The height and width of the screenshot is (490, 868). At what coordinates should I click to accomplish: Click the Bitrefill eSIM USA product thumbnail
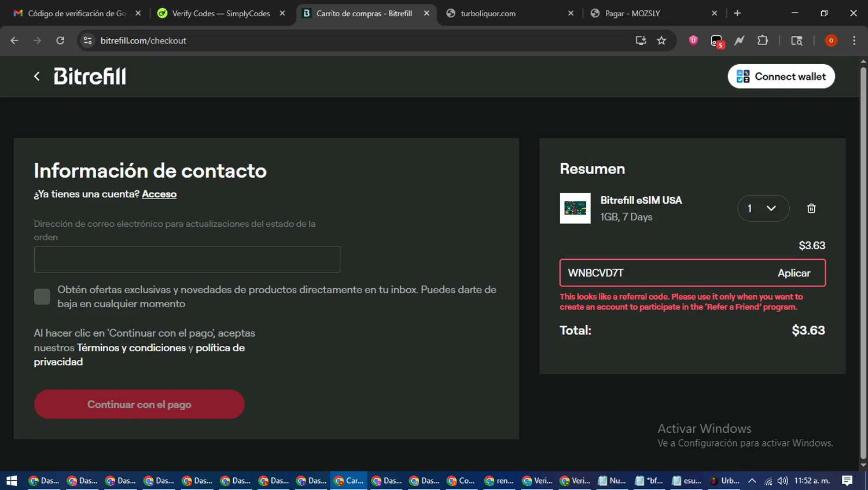pos(575,208)
